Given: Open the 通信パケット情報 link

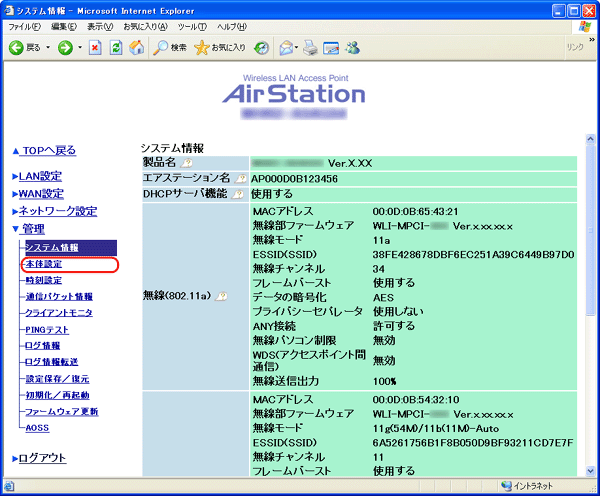Looking at the screenshot, I should tap(59, 297).
